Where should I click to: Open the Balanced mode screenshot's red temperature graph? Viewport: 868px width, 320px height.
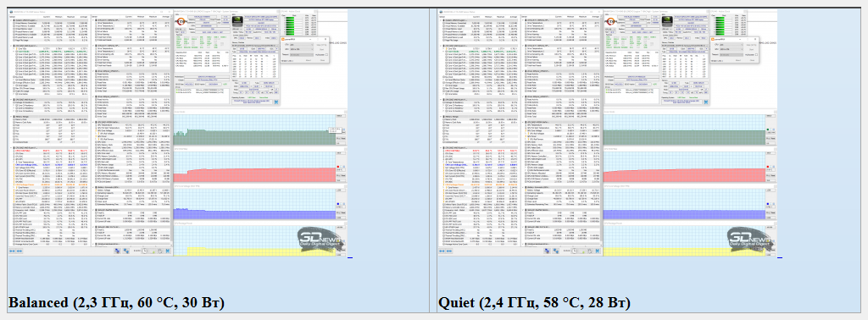(255, 167)
